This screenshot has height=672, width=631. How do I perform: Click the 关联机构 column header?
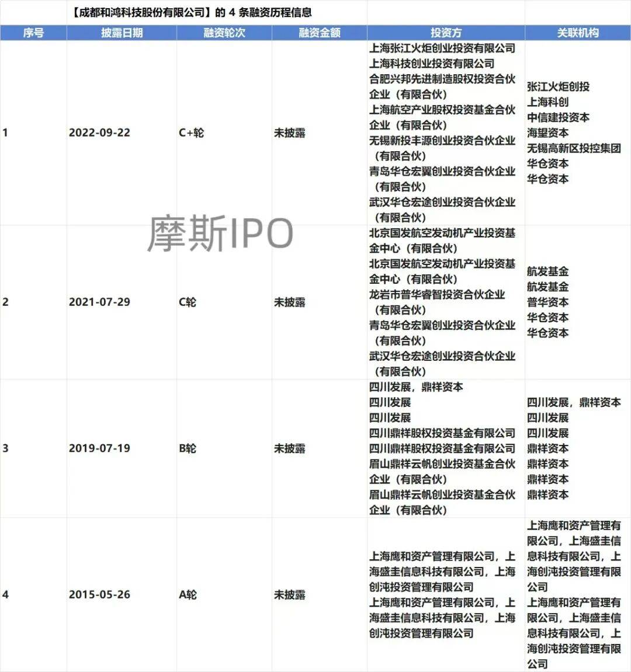tap(578, 33)
